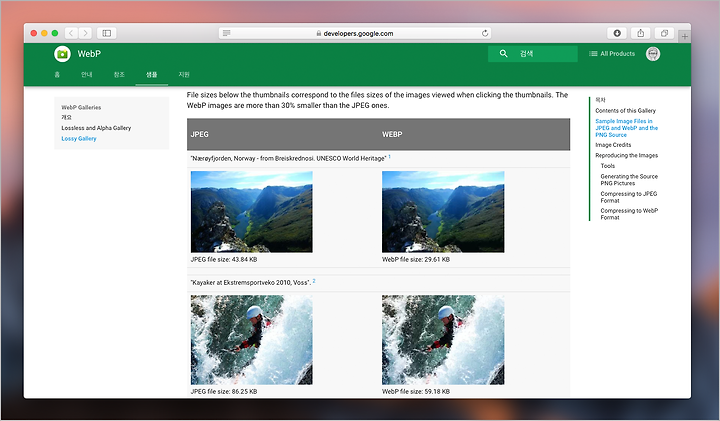Select the 참조 tab
The width and height of the screenshot is (720, 421).
coord(119,74)
